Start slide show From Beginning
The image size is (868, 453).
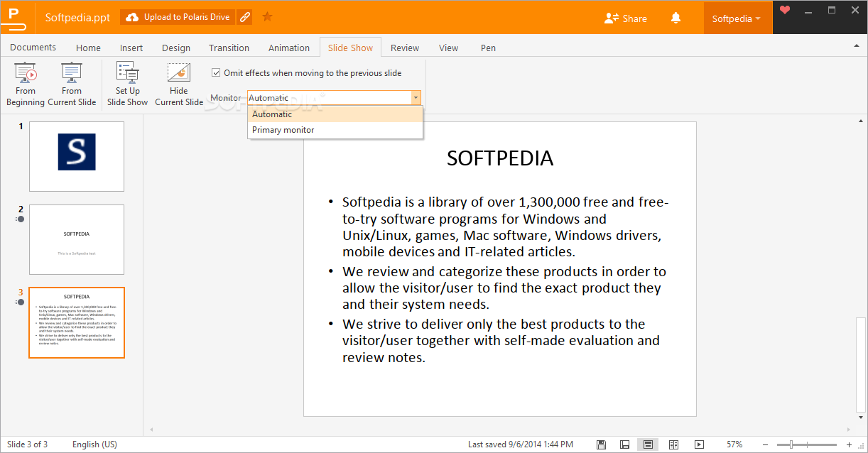pyautogui.click(x=26, y=84)
